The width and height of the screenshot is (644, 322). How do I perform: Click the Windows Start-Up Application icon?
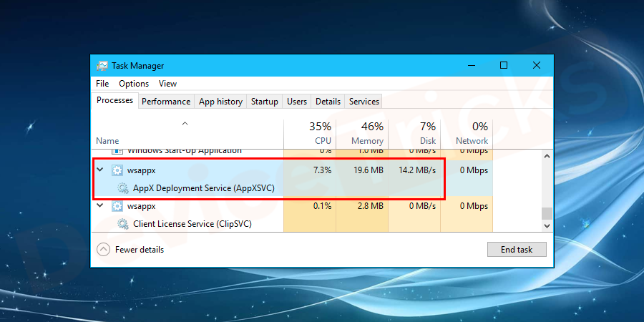[117, 151]
